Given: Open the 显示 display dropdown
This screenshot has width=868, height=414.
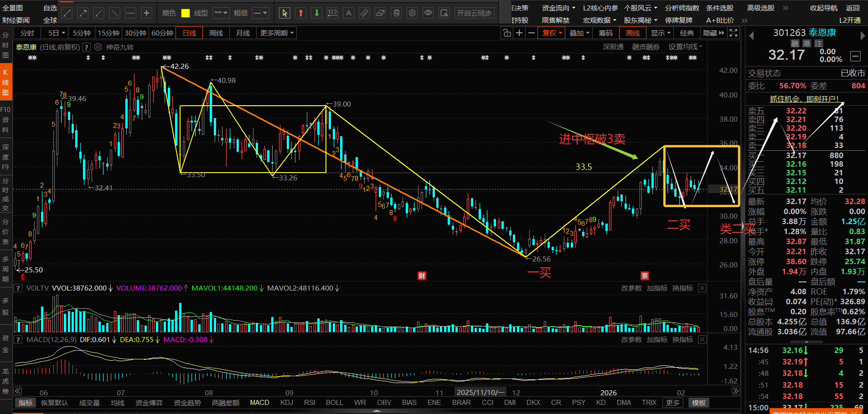Looking at the screenshot, I should pyautogui.click(x=661, y=33).
